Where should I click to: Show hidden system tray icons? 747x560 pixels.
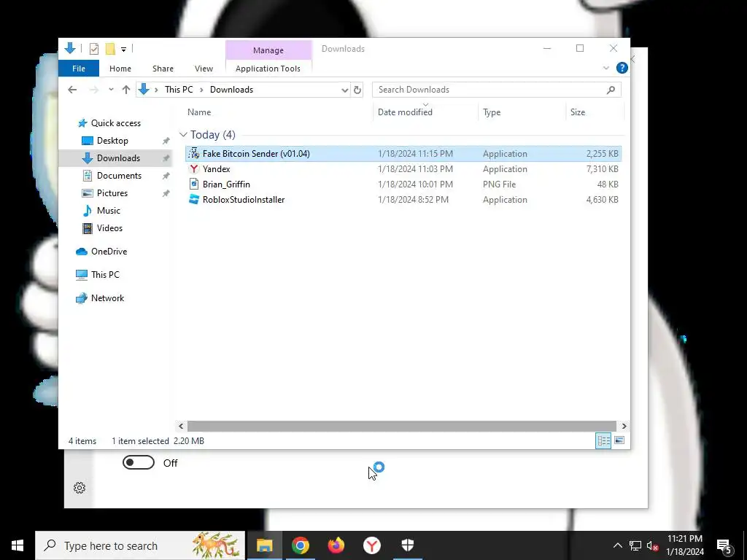[x=617, y=545]
